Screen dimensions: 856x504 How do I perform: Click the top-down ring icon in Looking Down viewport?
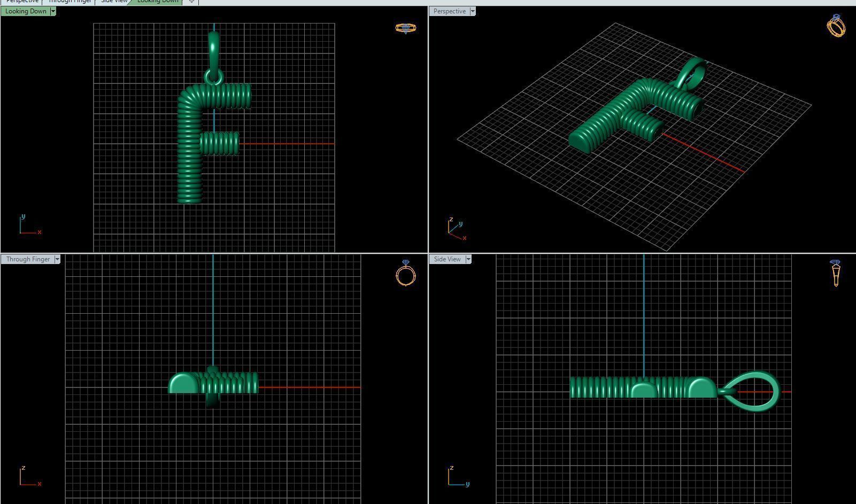[x=406, y=28]
